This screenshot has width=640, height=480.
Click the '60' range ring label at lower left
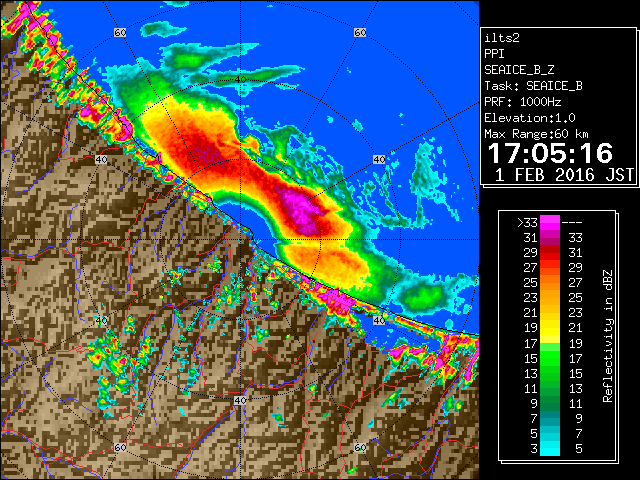120,447
